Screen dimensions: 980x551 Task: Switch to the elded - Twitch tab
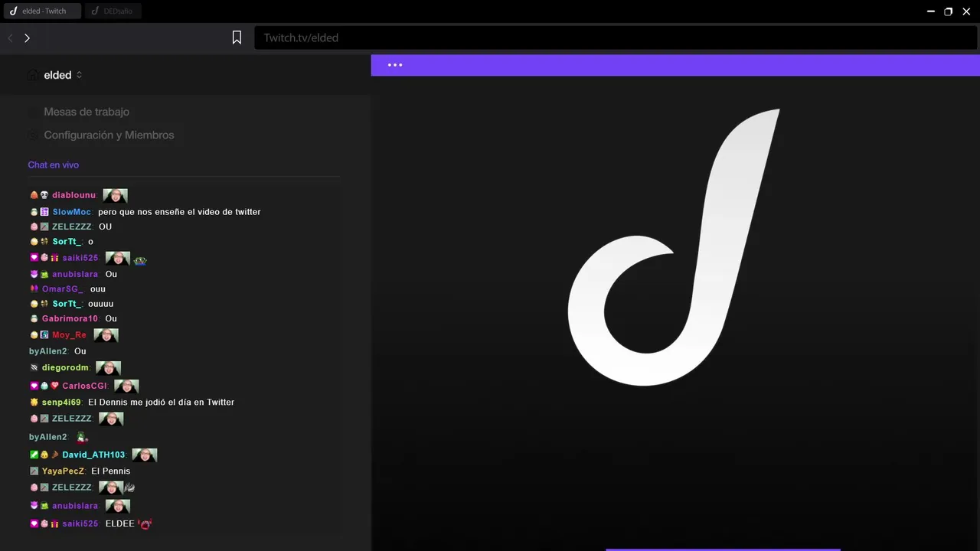42,11
